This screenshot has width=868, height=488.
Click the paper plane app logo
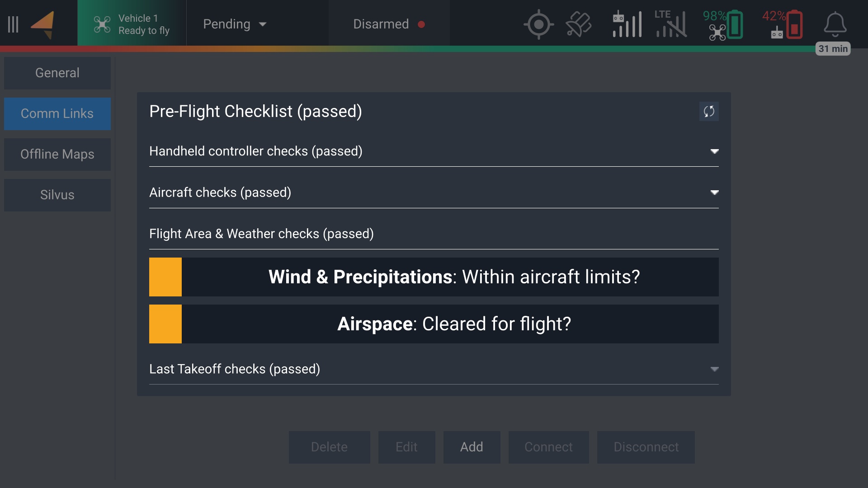pos(43,24)
